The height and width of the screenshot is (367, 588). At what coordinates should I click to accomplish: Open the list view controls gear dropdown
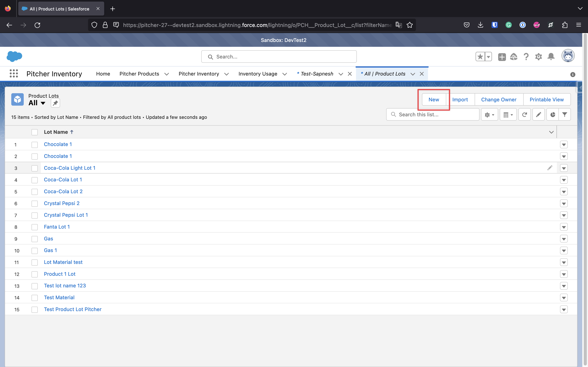[489, 115]
